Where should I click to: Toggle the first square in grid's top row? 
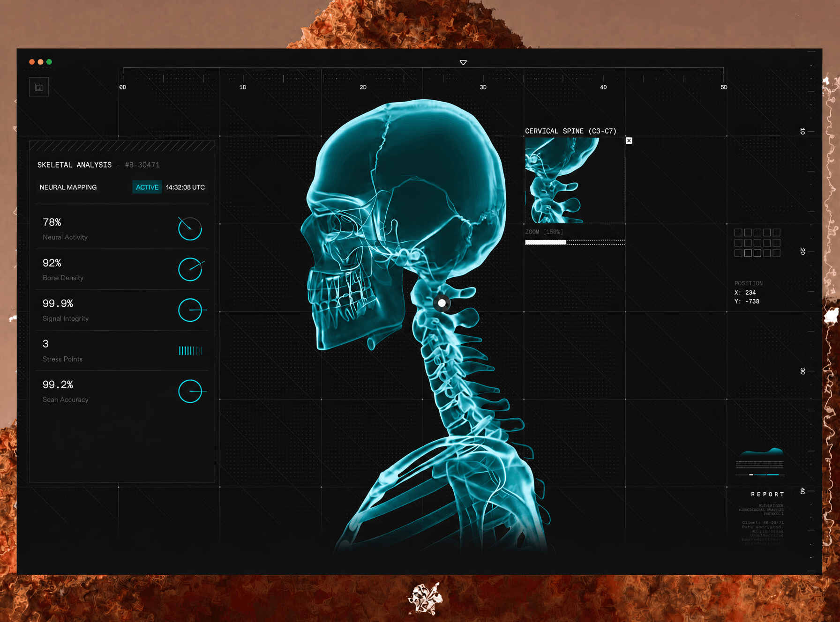point(738,232)
